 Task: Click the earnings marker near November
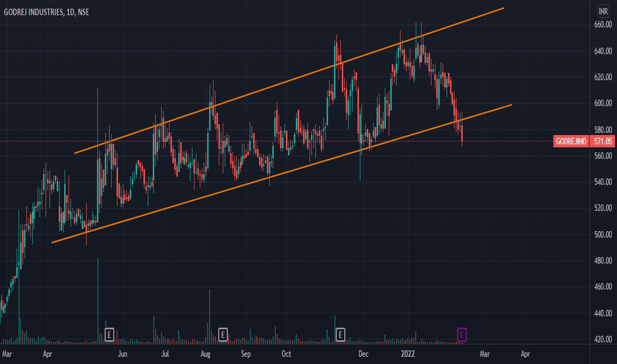(x=340, y=335)
